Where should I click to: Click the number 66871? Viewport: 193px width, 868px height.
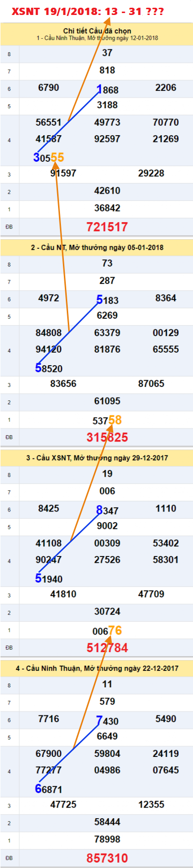(48, 789)
